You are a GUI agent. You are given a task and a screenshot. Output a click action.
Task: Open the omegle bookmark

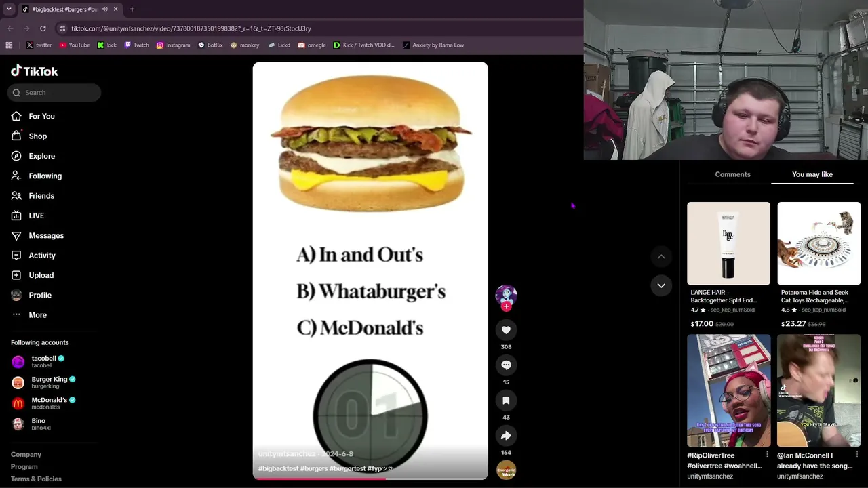point(312,45)
